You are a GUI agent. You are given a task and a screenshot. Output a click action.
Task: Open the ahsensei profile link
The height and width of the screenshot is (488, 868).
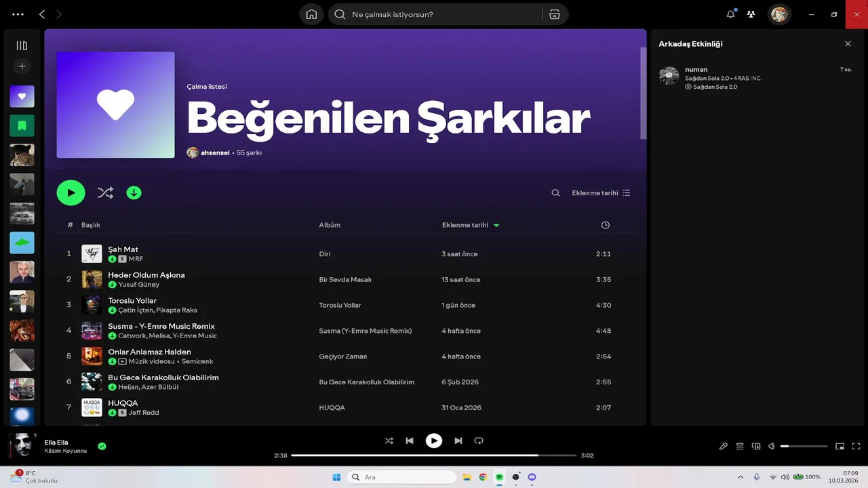pyautogui.click(x=215, y=153)
